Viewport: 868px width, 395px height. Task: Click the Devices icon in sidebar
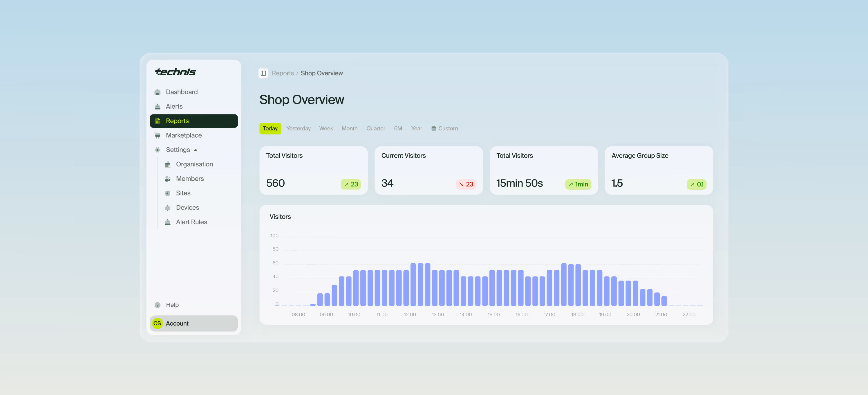click(x=167, y=208)
